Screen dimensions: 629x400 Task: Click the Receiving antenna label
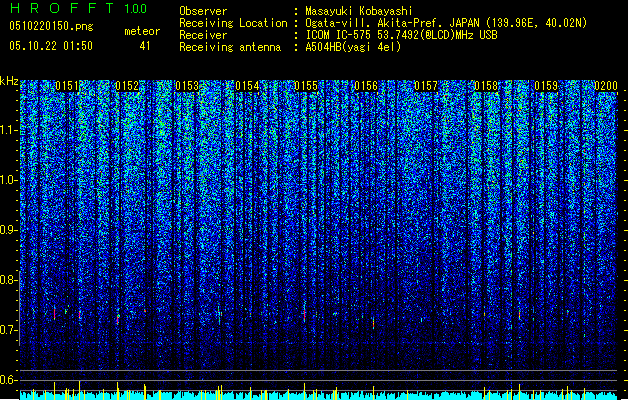[x=230, y=47]
